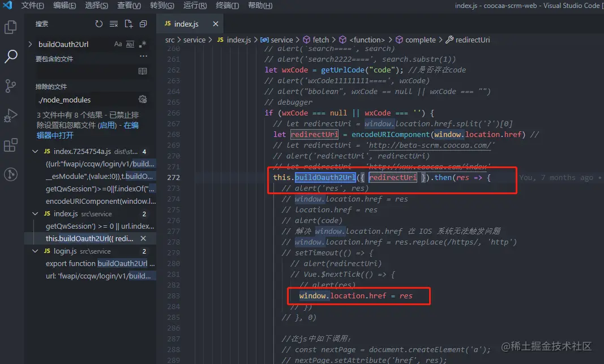The height and width of the screenshot is (364, 604).
Task: Click the 启用 link in results message
Action: click(x=107, y=125)
